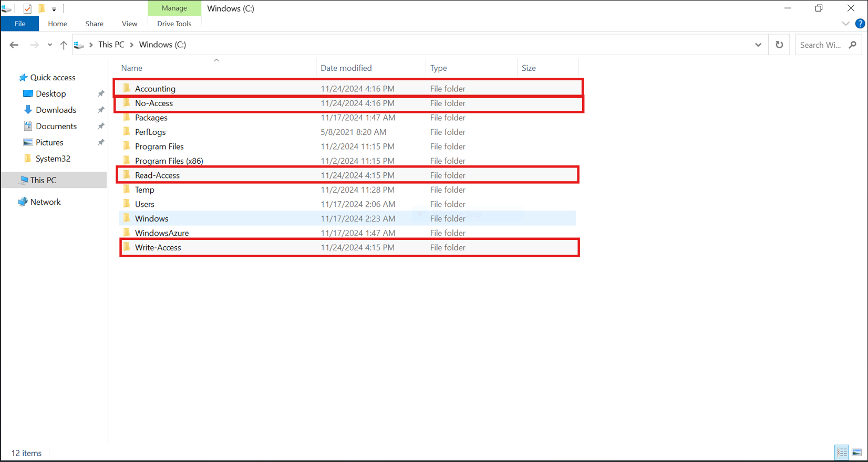Select the Packages folder icon

coord(127,117)
